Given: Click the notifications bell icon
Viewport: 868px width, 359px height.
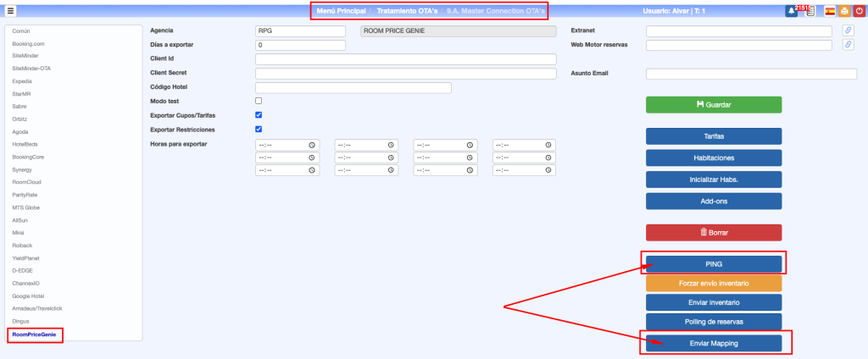Looking at the screenshot, I should click(x=790, y=11).
